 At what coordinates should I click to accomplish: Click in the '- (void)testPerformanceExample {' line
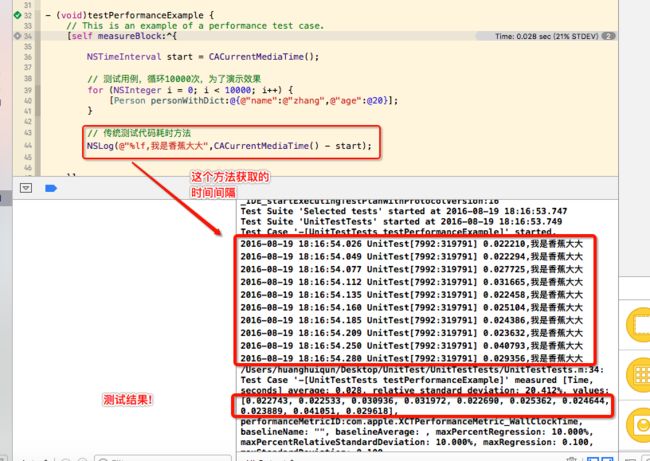tap(130, 15)
